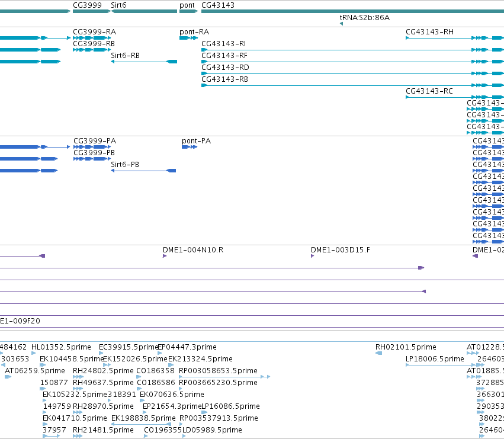
Task: Select the EP21654.3prime EST label
Action: click(172, 406)
